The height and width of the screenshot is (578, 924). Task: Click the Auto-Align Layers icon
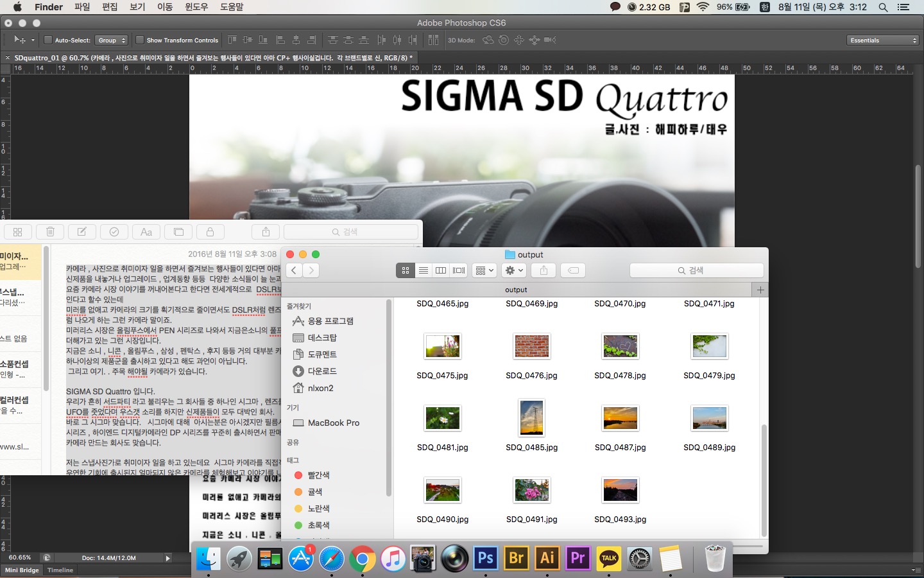(433, 40)
